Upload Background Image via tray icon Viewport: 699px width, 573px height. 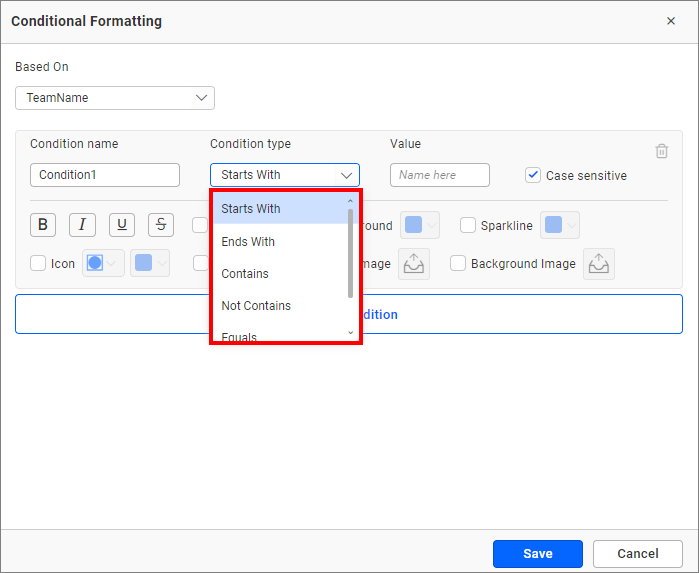pyautogui.click(x=599, y=264)
